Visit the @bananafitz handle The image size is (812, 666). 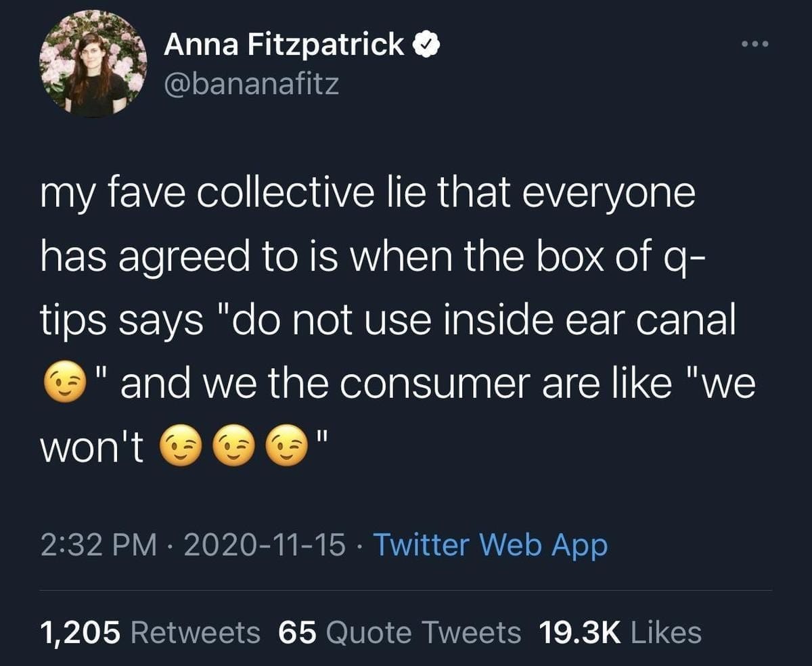point(251,84)
